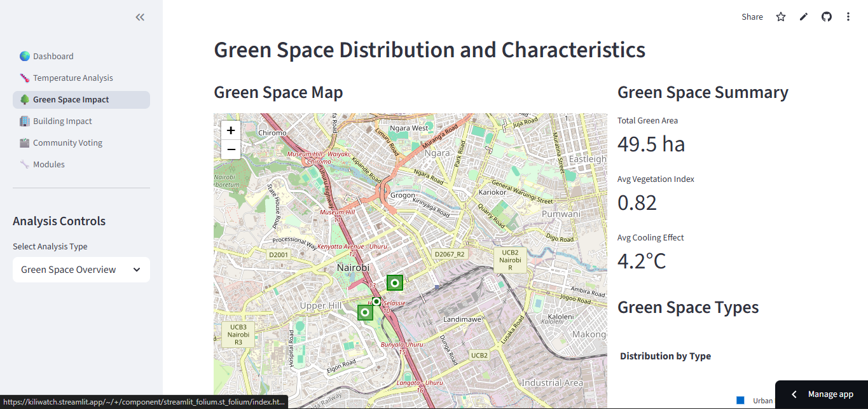Click the UCB3 Nairobi R3 map badge
Viewport: 868px width, 409px height.
coord(238,335)
